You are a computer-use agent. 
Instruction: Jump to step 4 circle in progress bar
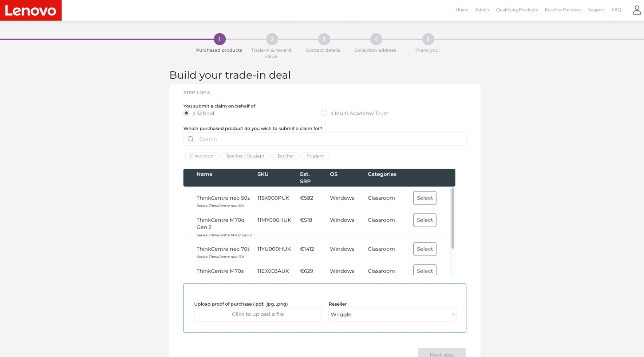376,39
